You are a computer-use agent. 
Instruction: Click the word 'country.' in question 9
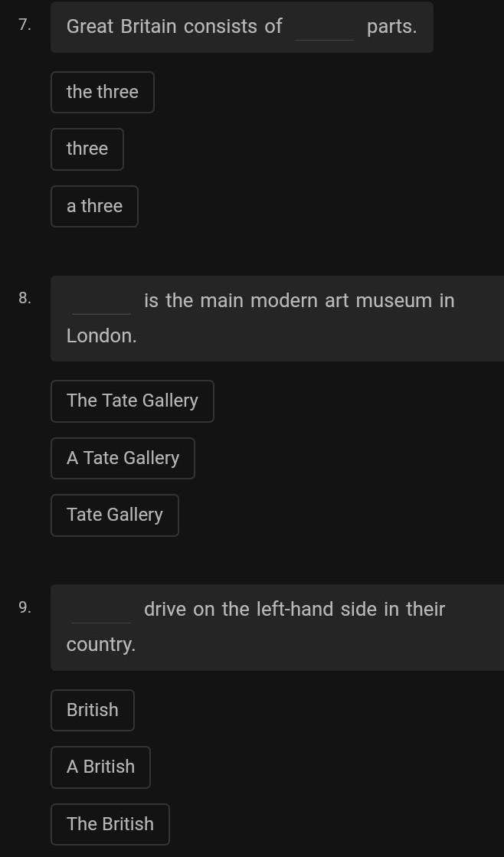[x=101, y=645]
